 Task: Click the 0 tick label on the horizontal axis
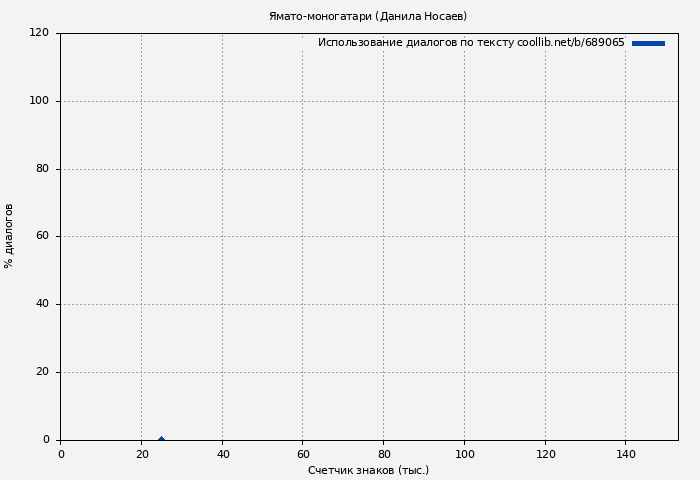[61, 454]
